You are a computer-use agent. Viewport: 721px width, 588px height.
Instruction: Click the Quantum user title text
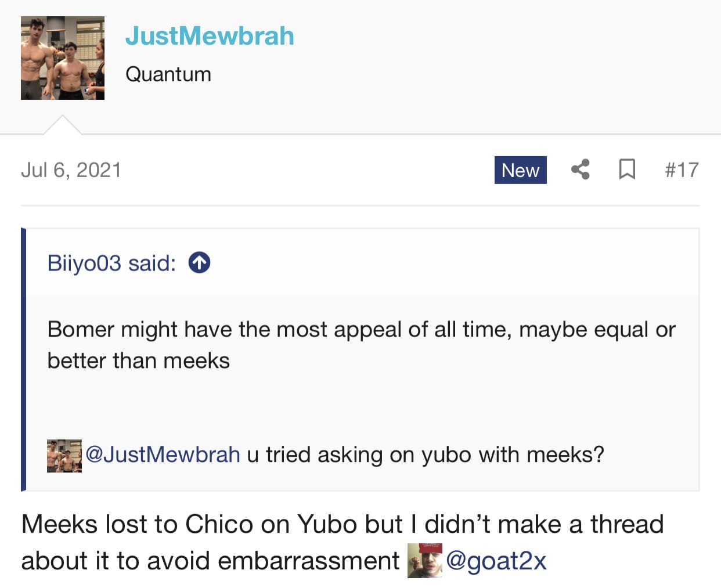click(168, 74)
